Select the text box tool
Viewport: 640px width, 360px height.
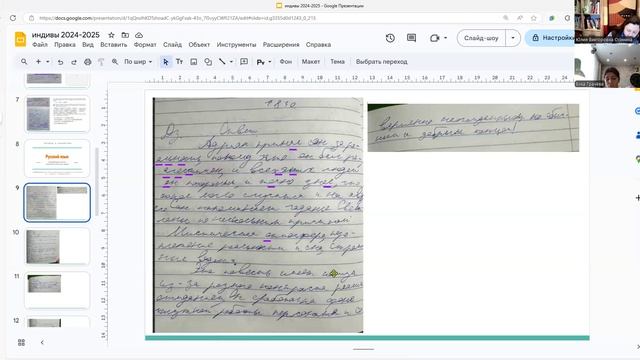click(179, 62)
